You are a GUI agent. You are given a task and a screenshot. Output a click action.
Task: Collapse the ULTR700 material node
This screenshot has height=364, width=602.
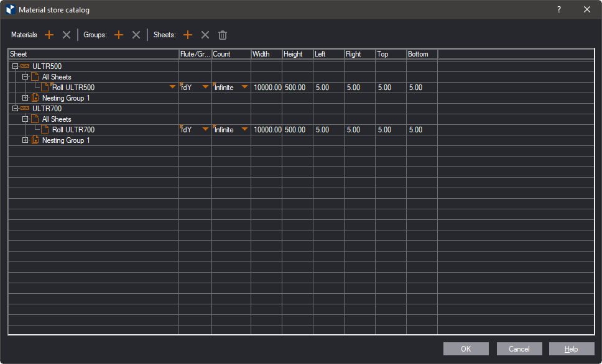[x=15, y=109]
